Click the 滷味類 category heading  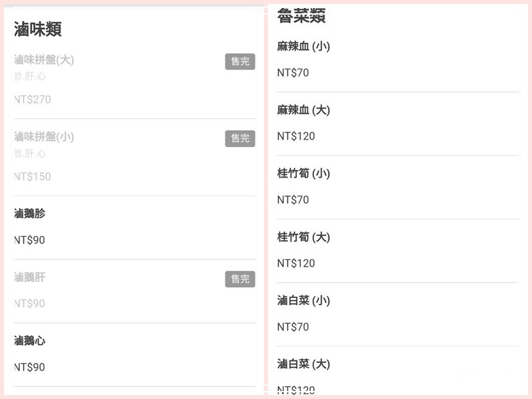[38, 29]
